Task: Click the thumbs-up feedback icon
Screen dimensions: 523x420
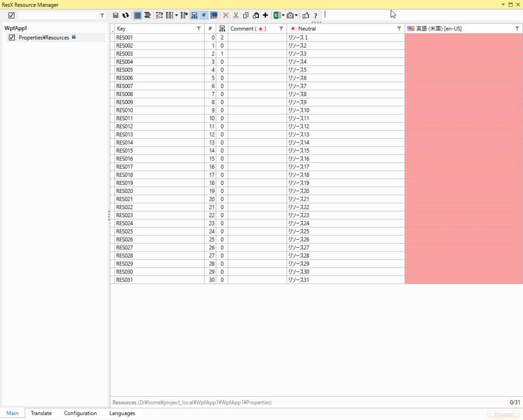Action: (x=305, y=15)
